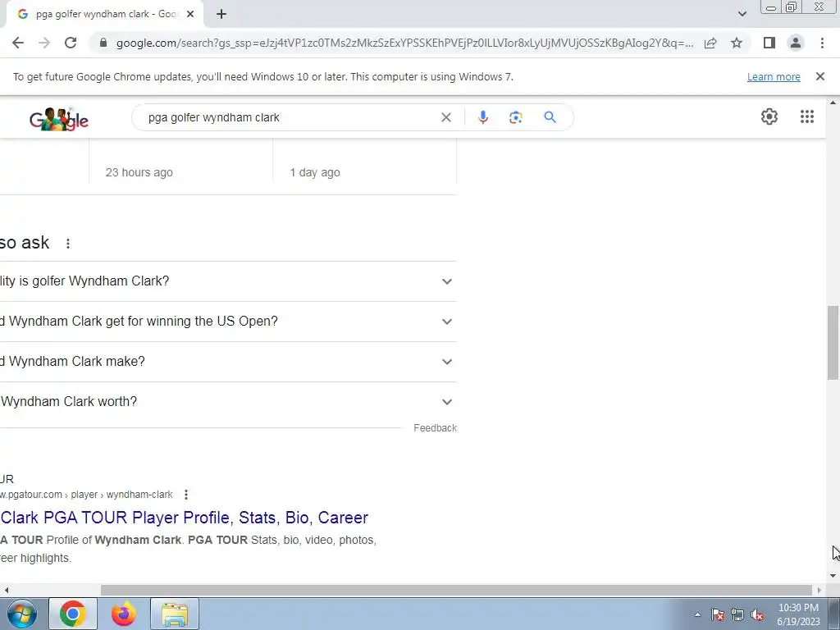Image resolution: width=840 pixels, height=630 pixels.
Task: Open the Chrome profile avatar
Action: 796,43
